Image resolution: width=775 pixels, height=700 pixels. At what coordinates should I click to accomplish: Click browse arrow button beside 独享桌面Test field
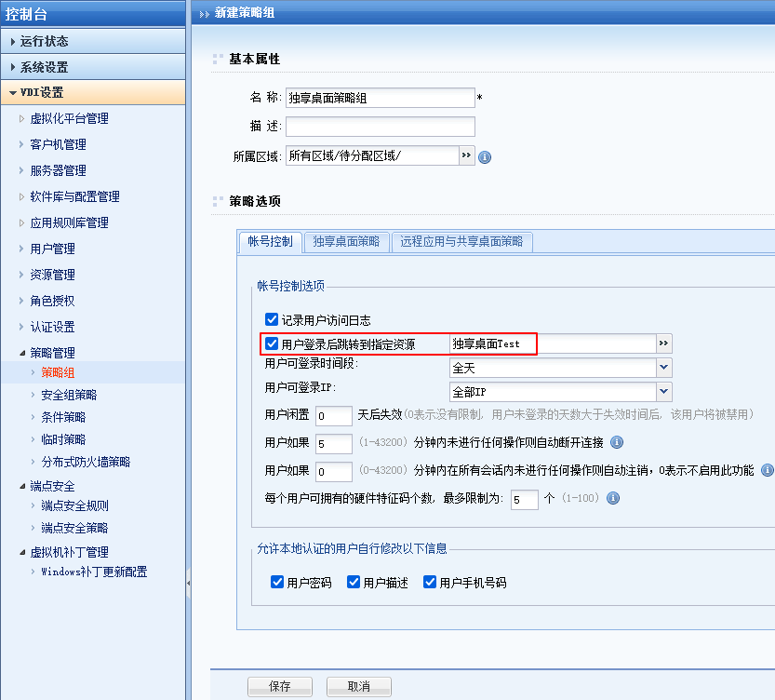(664, 343)
